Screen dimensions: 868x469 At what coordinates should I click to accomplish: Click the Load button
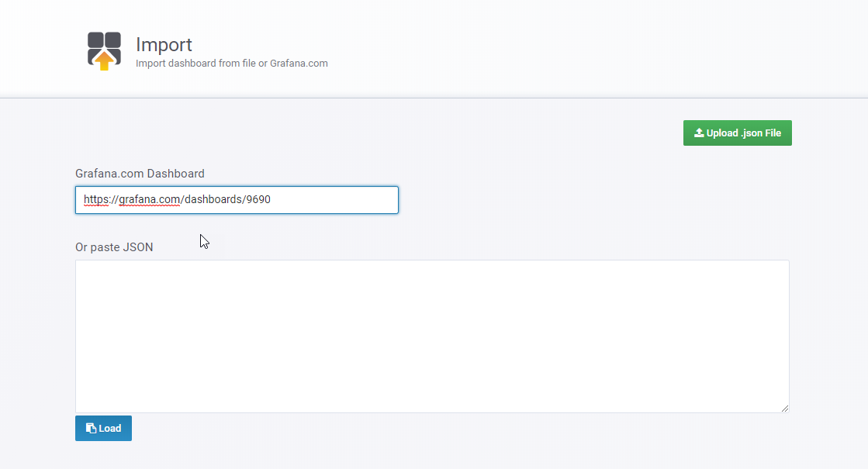(103, 428)
